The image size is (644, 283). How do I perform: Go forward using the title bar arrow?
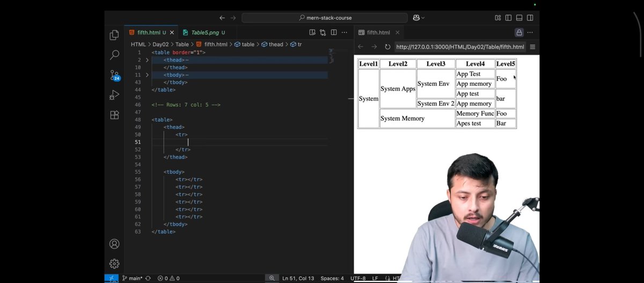(233, 18)
